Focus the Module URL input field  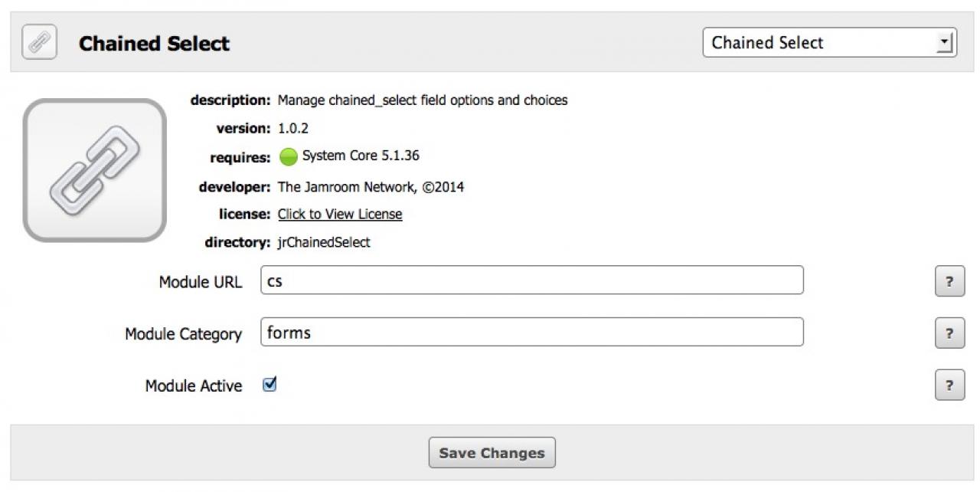tap(532, 280)
